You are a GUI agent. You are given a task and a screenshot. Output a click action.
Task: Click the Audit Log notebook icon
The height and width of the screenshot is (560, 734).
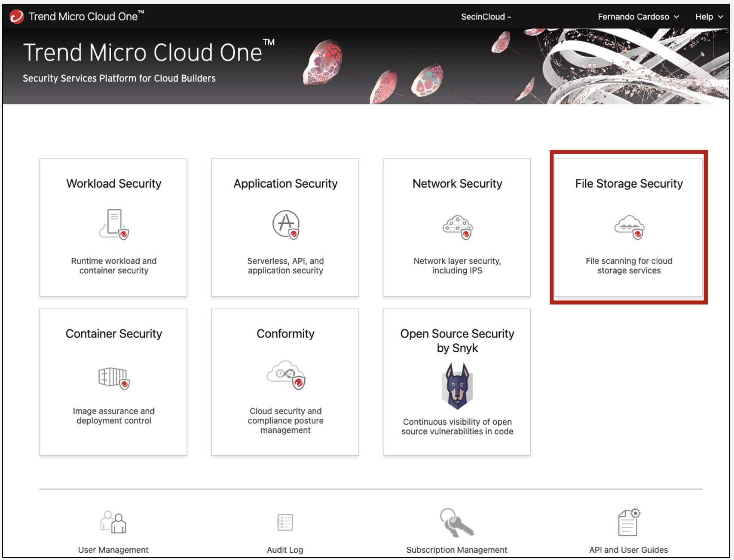[285, 522]
